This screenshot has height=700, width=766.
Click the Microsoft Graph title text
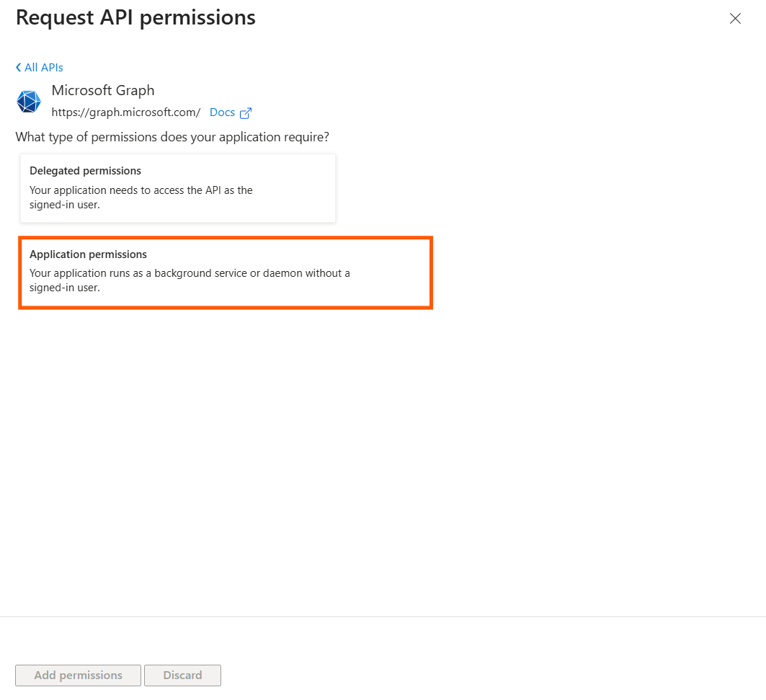(x=103, y=91)
